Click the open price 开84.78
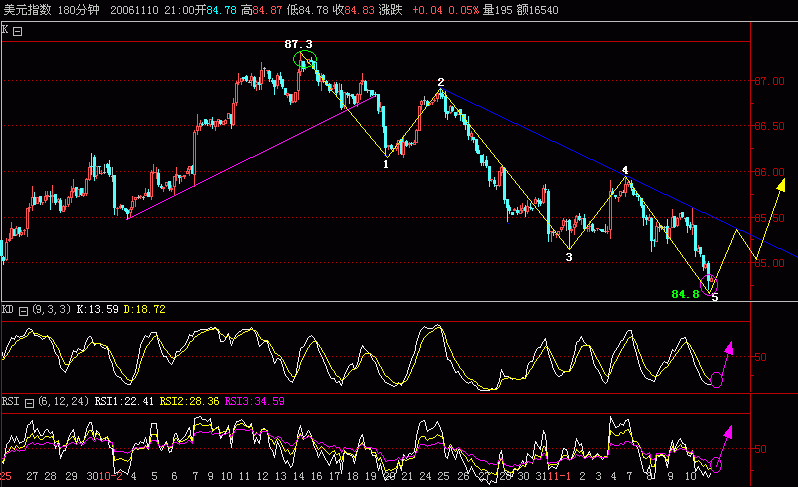Screen dimensions: 798x487 [x=215, y=10]
